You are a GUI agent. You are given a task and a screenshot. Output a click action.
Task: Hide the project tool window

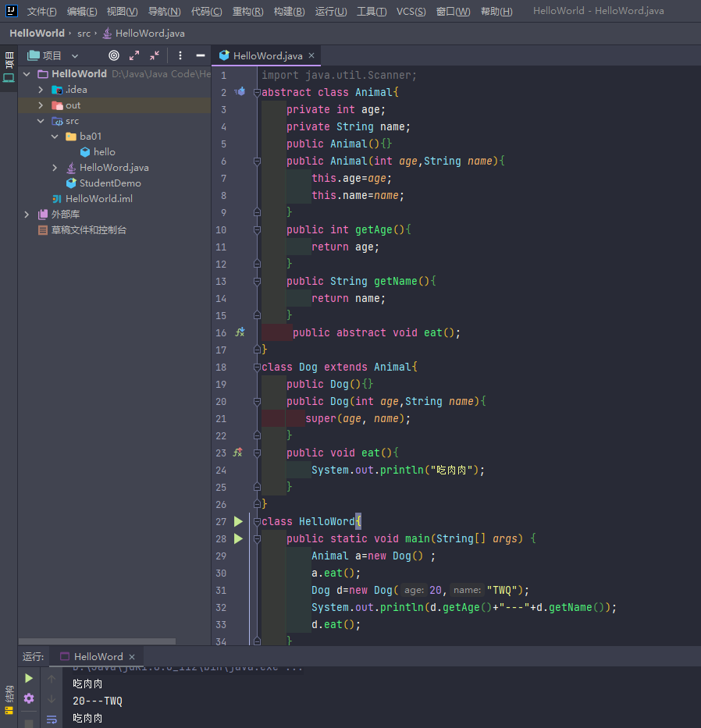click(201, 55)
